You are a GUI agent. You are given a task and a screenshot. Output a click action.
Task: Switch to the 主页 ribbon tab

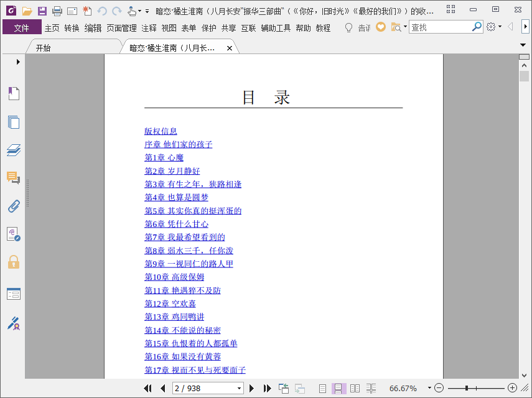(52, 28)
